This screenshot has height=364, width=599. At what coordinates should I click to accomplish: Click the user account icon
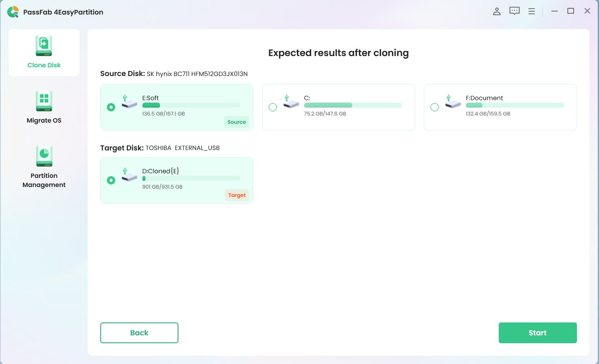[x=497, y=11]
